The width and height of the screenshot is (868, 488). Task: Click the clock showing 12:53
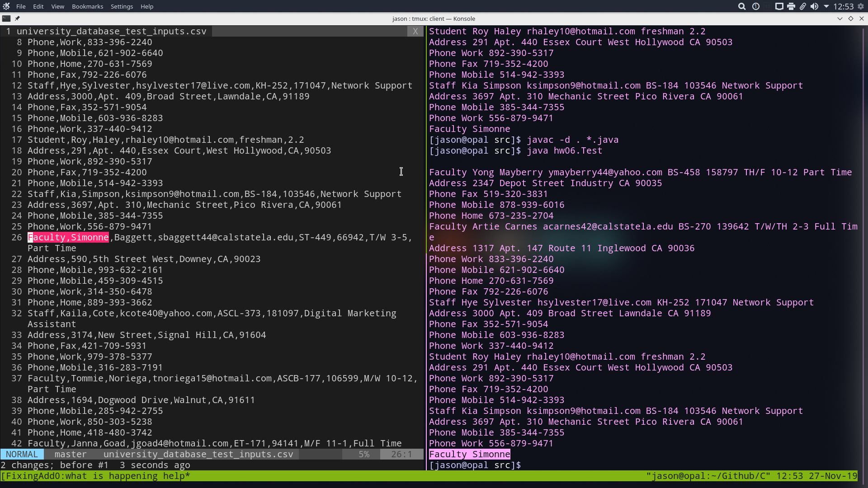point(843,6)
